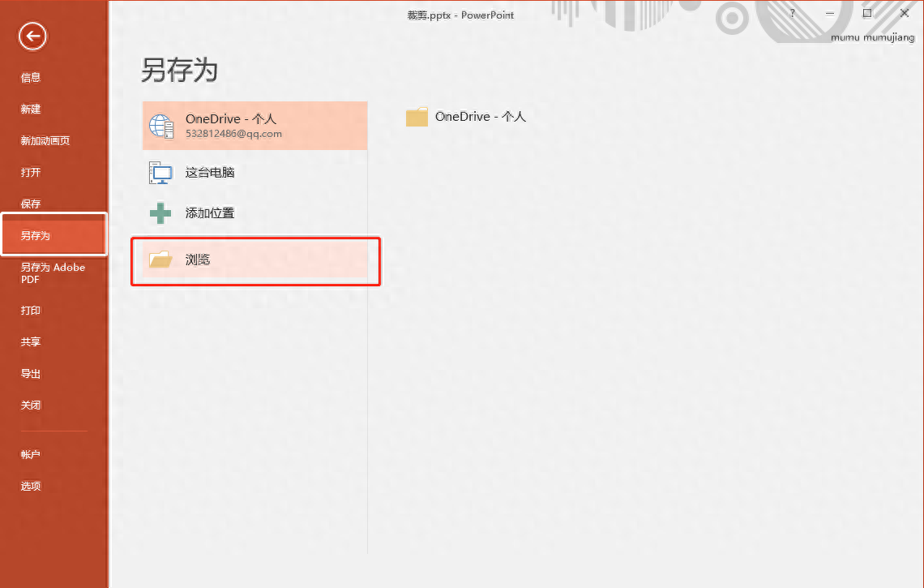
Task: Open the 共享 page
Action: pyautogui.click(x=31, y=341)
